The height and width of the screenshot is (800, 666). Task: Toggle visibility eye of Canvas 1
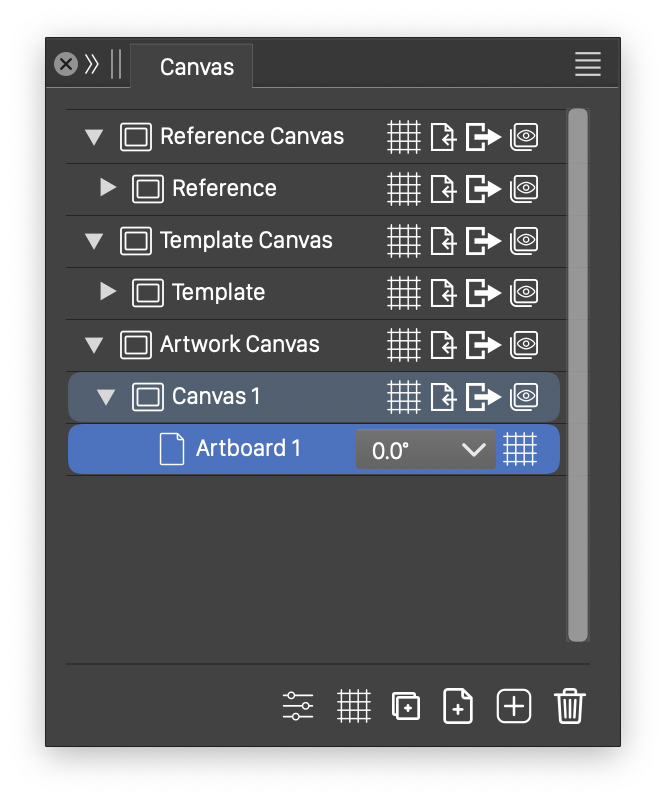tap(525, 397)
